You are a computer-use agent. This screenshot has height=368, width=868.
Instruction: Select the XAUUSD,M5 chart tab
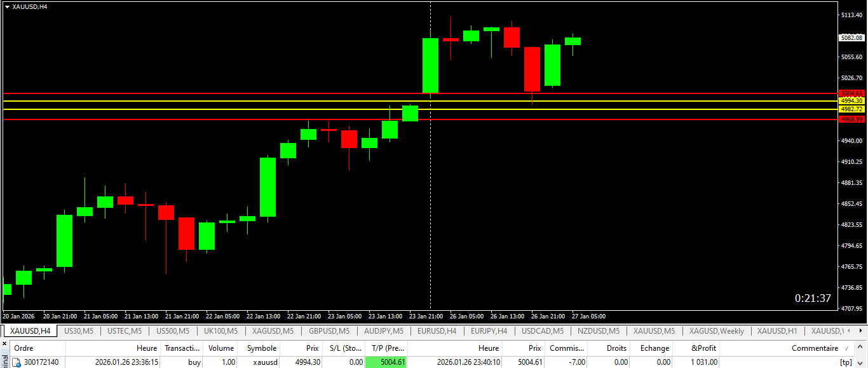654,331
